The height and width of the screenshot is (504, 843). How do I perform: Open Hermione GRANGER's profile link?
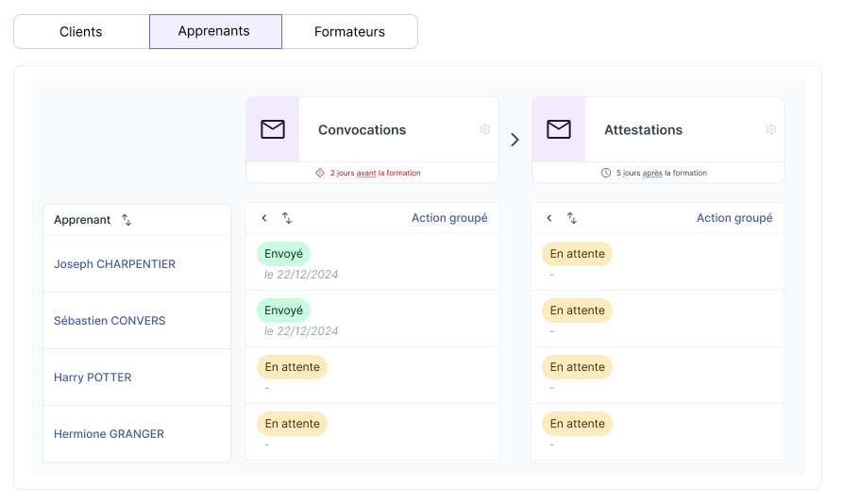(x=110, y=433)
